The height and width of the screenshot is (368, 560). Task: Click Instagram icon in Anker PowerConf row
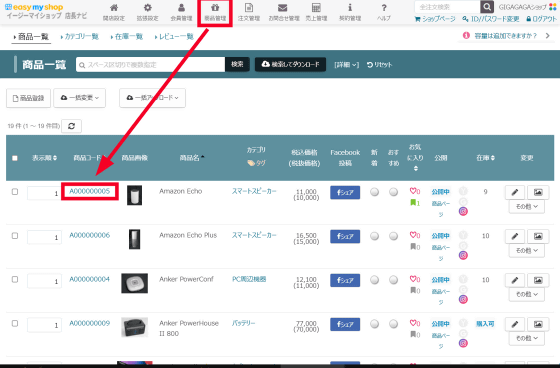463,299
